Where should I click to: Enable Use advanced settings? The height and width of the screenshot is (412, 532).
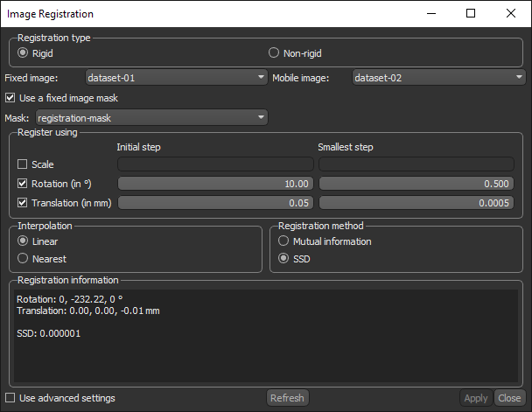point(10,398)
